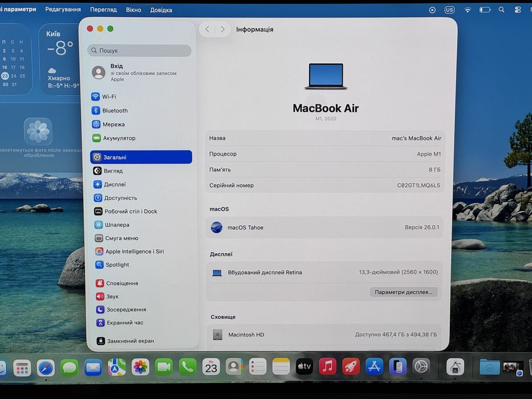
Task: Click the Київ weather widget
Action: click(59, 59)
